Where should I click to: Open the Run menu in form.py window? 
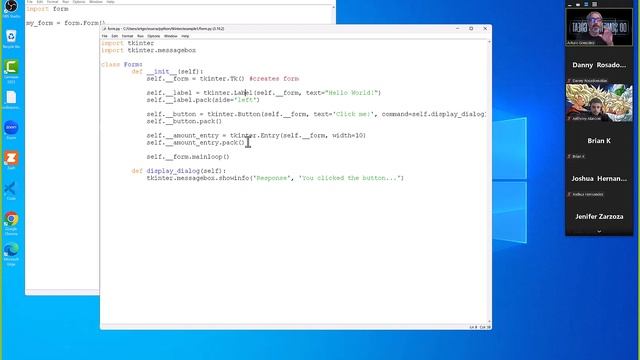[x=140, y=36]
